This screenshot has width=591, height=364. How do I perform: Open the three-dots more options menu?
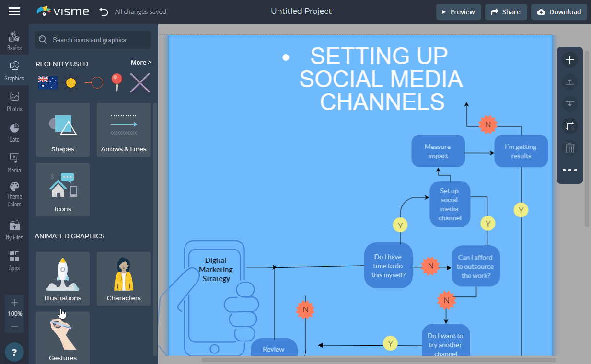click(569, 170)
